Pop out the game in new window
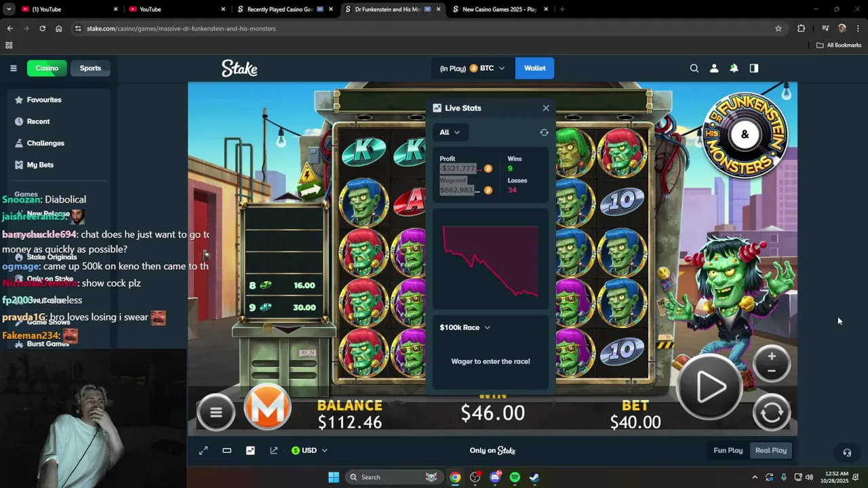This screenshot has width=868, height=488. [274, 450]
